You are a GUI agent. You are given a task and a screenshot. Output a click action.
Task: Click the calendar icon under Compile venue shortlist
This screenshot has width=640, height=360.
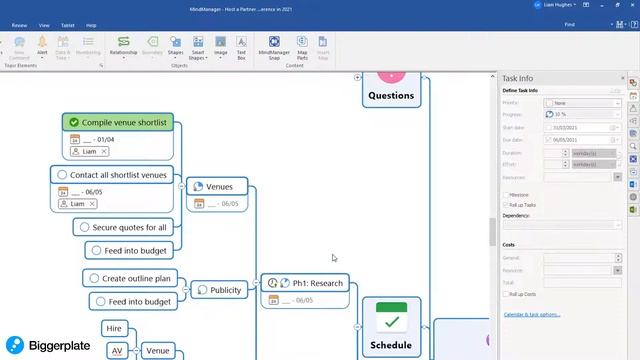[x=75, y=139]
